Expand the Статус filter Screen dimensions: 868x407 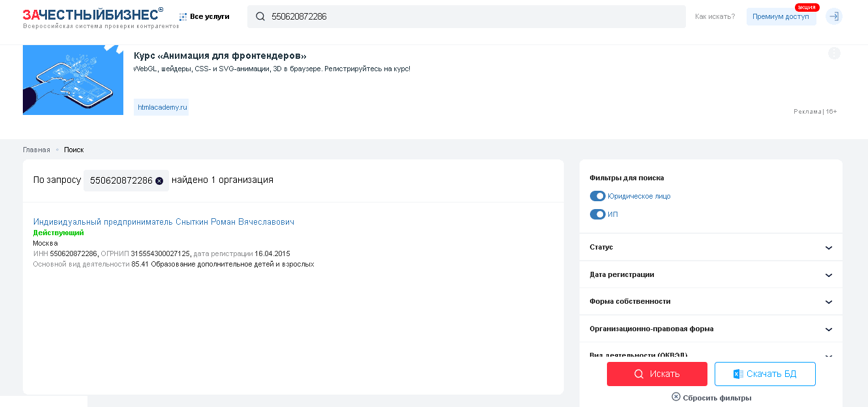click(711, 248)
